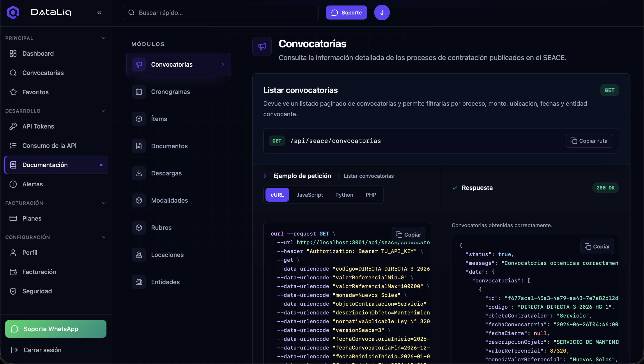Select the Cronogramas module
The width and height of the screenshot is (644, 364).
179,92
